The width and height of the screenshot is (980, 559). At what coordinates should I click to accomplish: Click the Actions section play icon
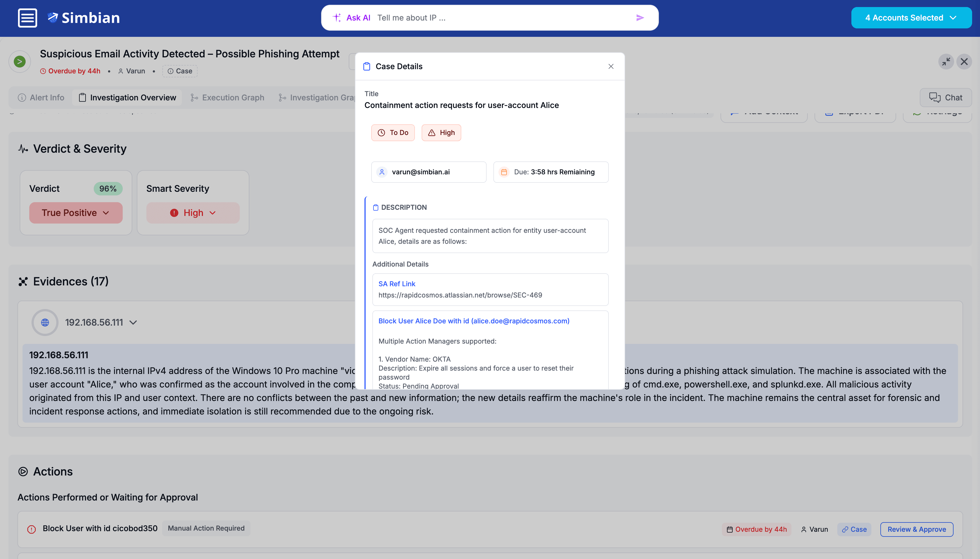[23, 472]
